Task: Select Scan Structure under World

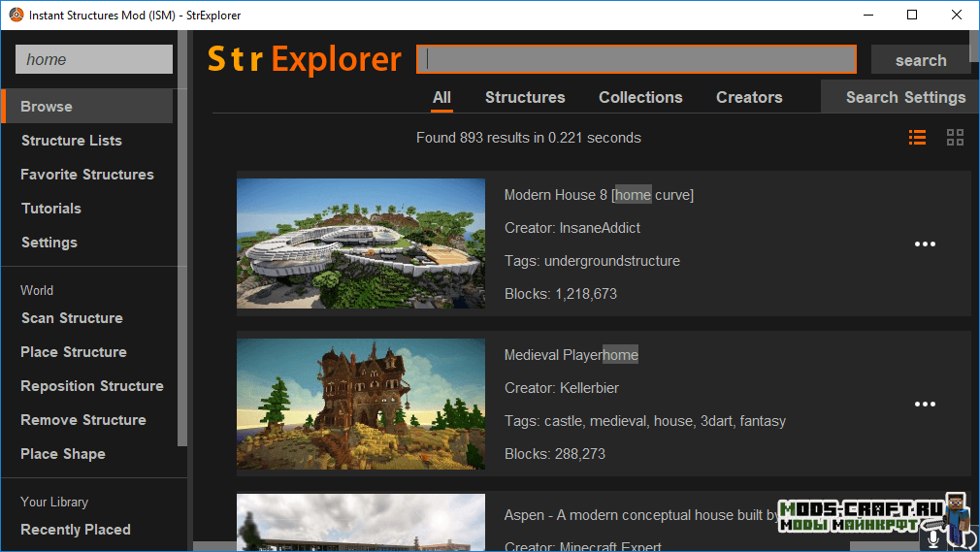Action: pyautogui.click(x=72, y=318)
